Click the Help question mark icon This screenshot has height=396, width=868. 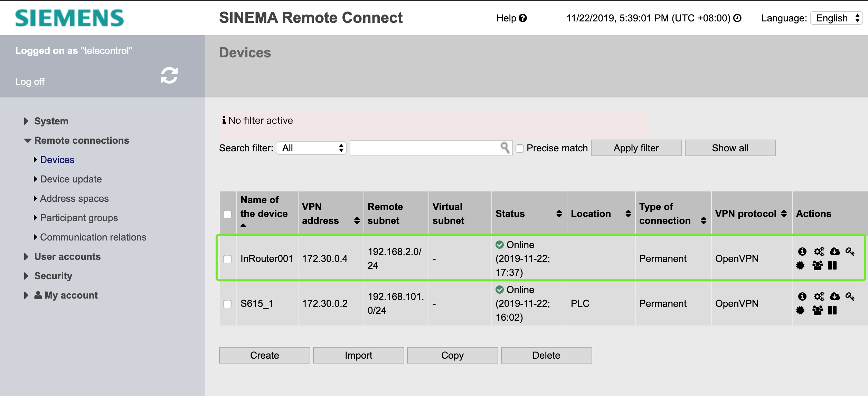tap(523, 18)
